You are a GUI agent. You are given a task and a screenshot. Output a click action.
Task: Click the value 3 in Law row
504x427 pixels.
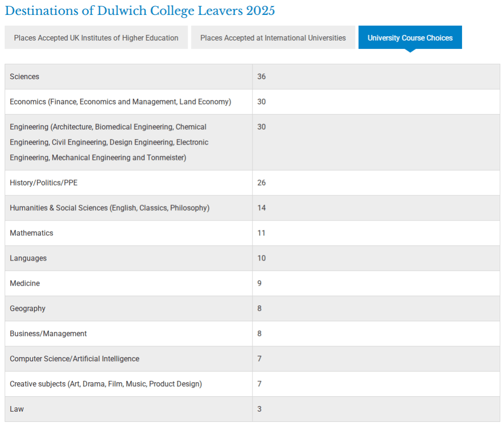259,409
